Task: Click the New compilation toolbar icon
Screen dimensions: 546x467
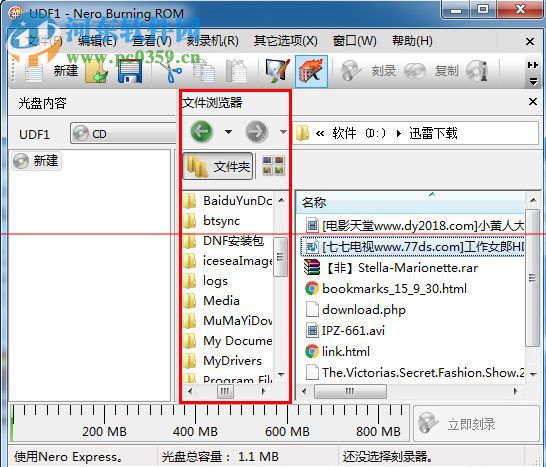Action: 34,71
